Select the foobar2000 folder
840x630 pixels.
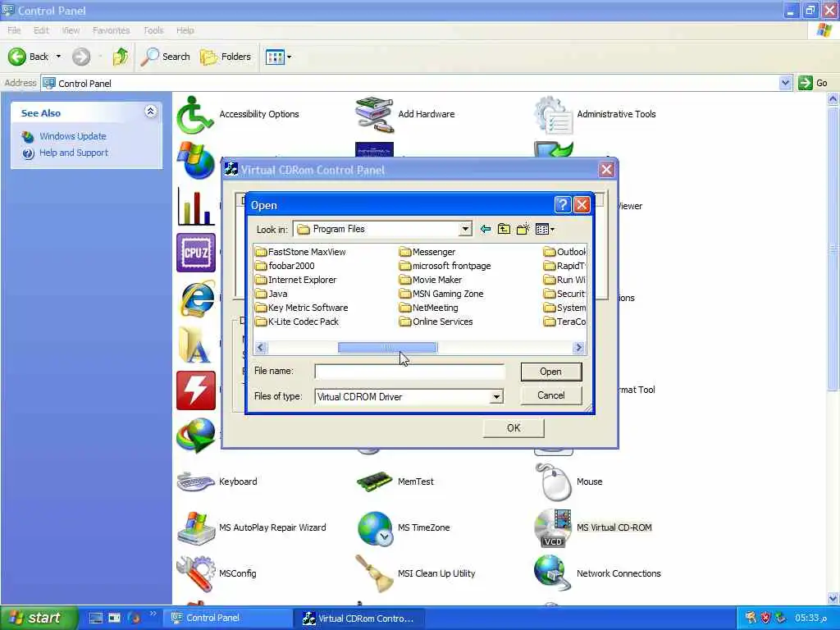coord(285,266)
